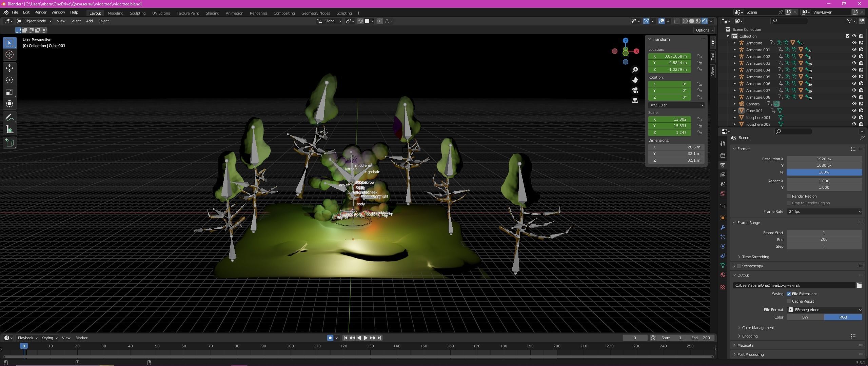Open Keying popover

tap(49, 338)
